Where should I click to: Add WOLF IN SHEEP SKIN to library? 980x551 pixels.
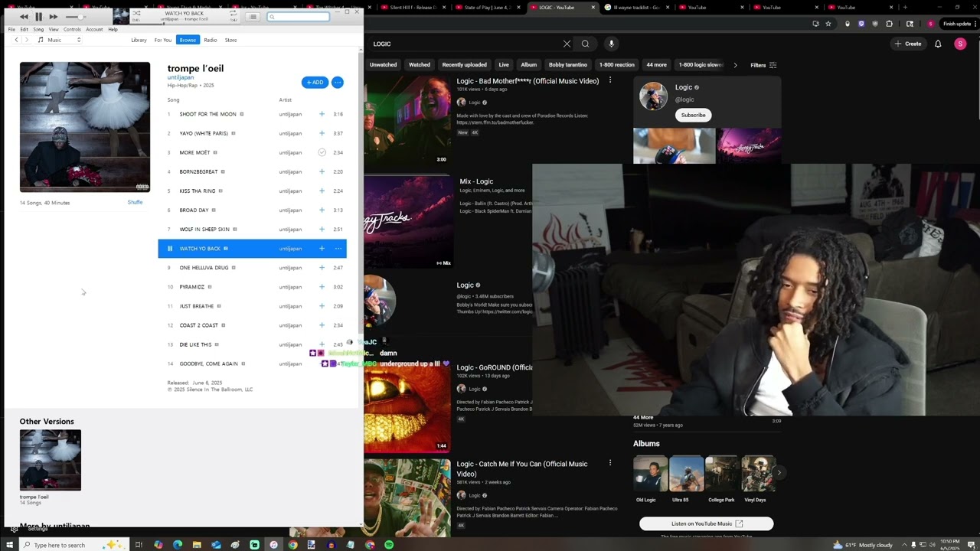(322, 229)
